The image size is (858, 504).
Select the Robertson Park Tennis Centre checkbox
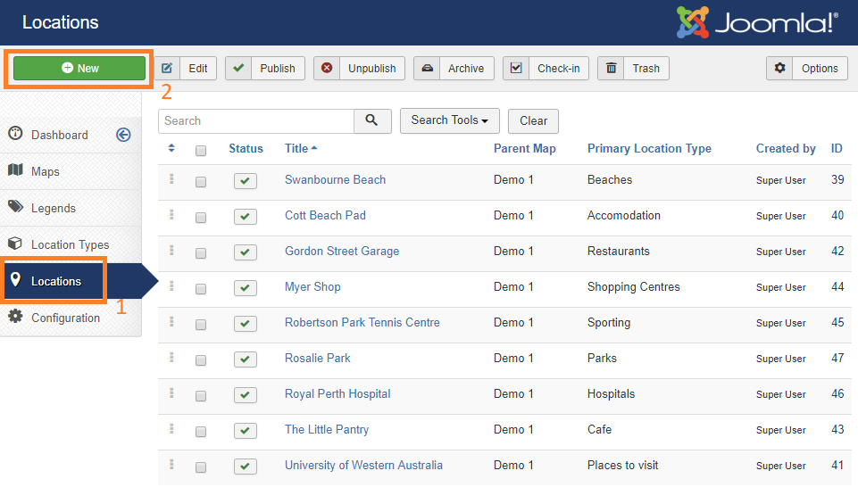point(201,325)
